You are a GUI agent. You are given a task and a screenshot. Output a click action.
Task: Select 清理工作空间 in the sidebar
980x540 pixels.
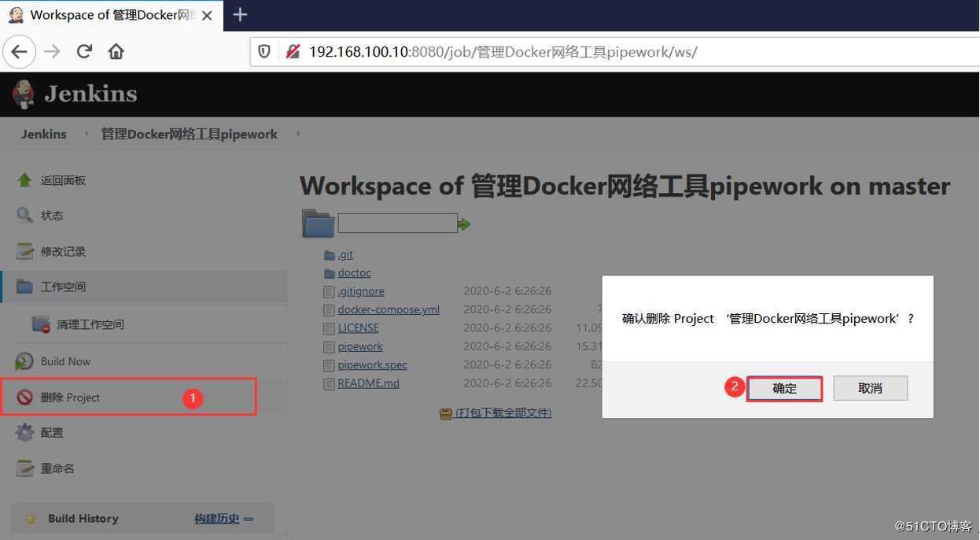click(x=90, y=324)
